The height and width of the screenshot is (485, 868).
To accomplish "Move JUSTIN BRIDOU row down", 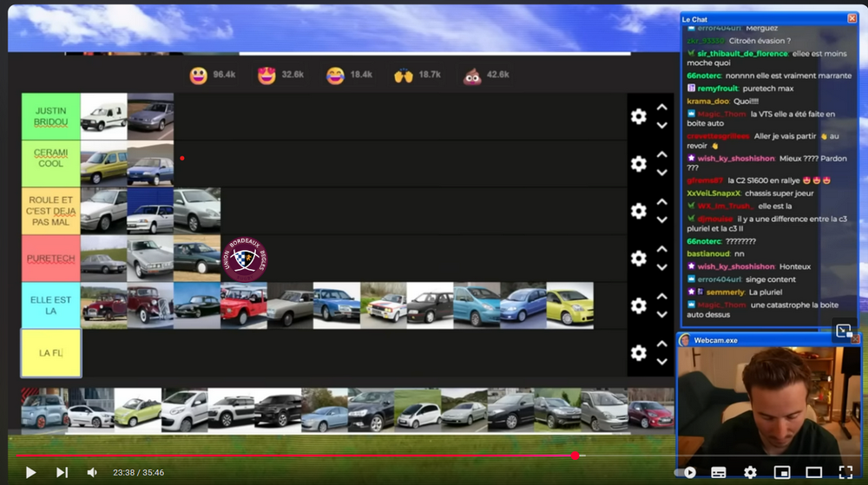I will click(662, 126).
